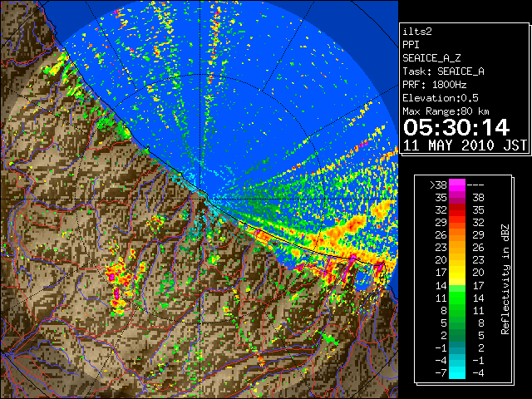This screenshot has height=399, width=532.
Task: Select the "Elevation:0.5" text
Action: click(x=441, y=98)
